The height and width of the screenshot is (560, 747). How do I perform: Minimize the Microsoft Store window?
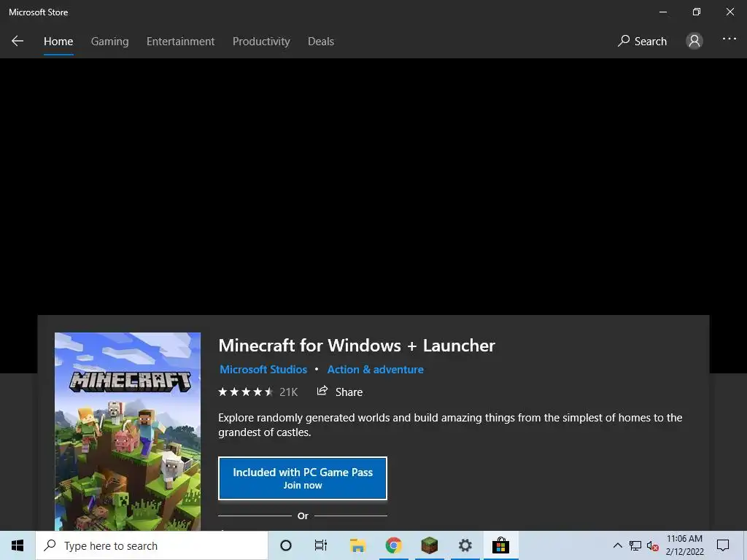[x=662, y=12]
